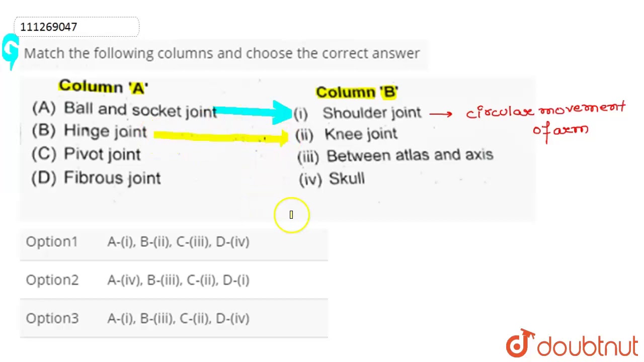Select Option2 answer row

(174, 280)
